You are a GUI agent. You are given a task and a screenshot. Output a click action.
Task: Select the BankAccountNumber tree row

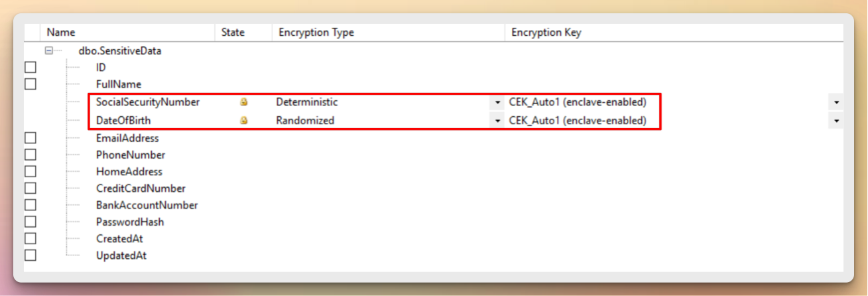click(x=147, y=205)
